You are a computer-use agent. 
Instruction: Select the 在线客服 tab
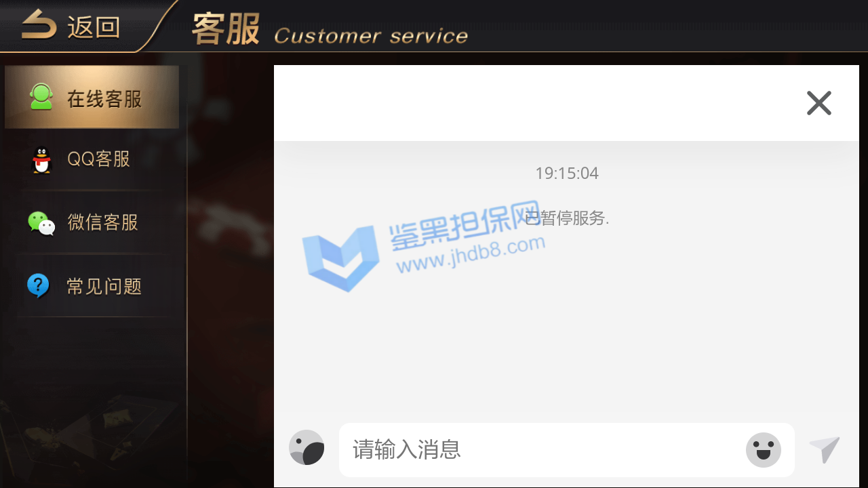(92, 97)
